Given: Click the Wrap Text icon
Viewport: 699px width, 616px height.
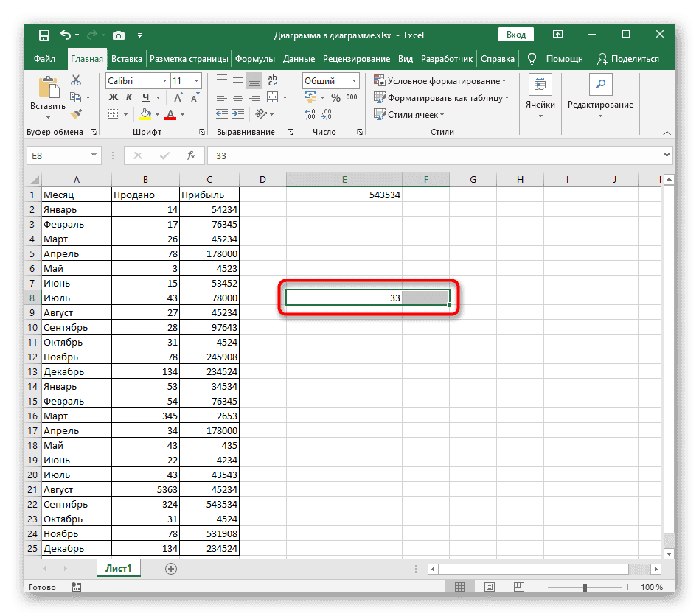Looking at the screenshot, I should pos(271,81).
